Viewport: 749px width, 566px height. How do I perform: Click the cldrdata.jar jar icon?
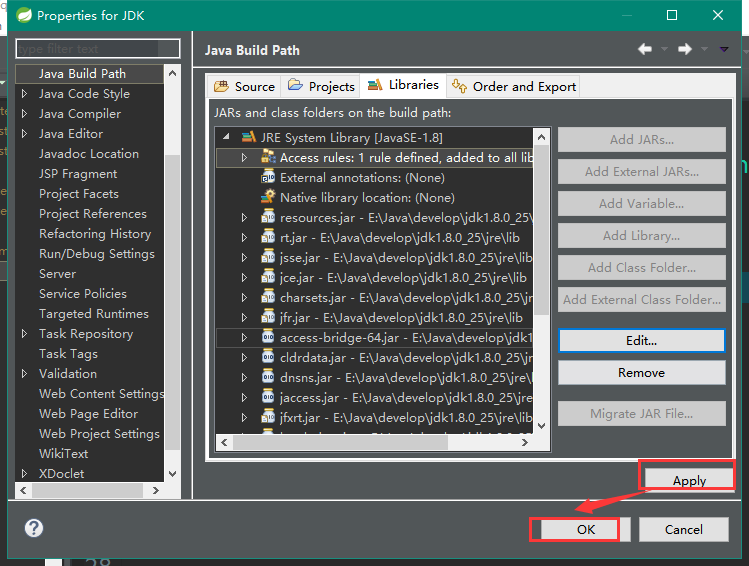pyautogui.click(x=268, y=357)
